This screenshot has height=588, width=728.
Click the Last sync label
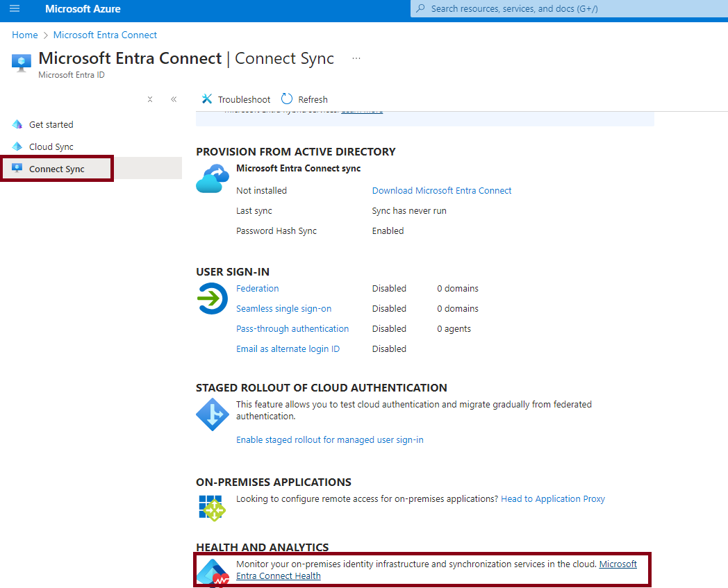254,211
